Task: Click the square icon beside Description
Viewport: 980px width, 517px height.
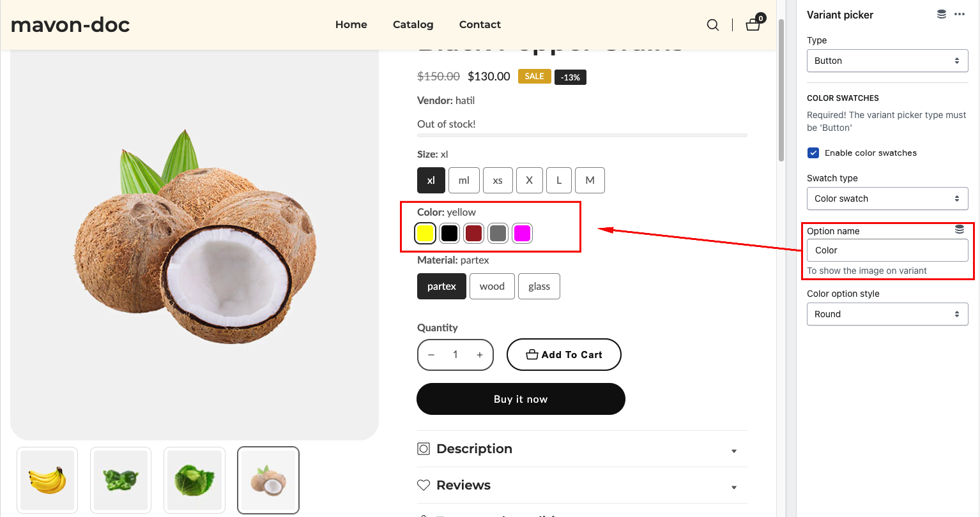Action: coord(424,449)
